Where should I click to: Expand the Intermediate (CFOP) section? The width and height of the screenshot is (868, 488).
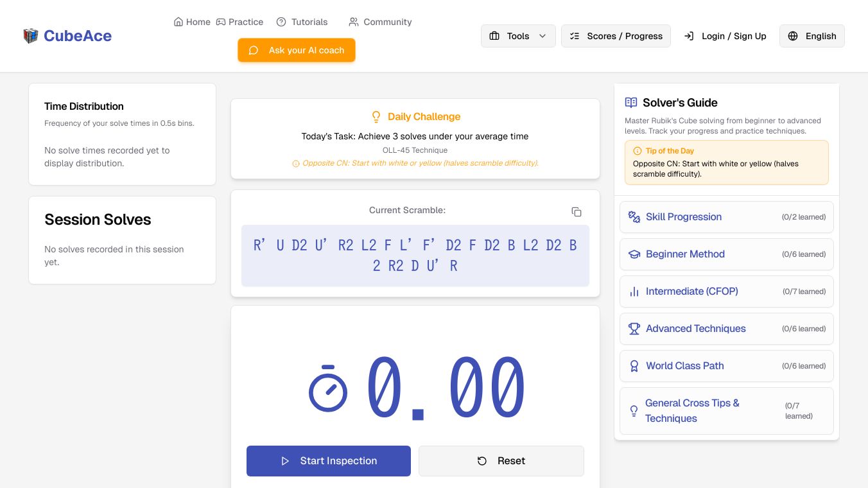pos(726,292)
